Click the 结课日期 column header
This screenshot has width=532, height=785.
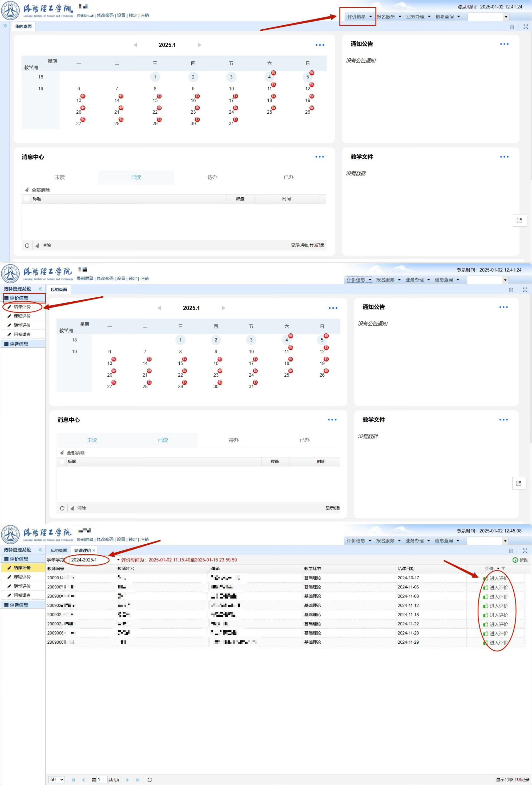(406, 568)
